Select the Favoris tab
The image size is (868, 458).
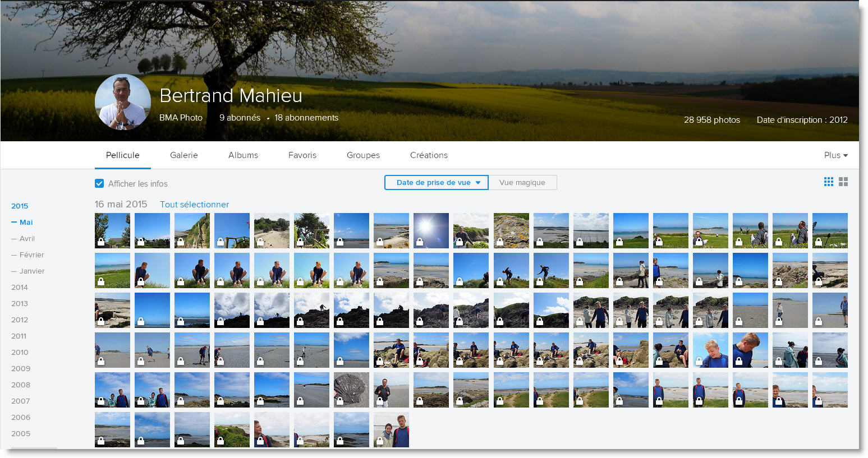click(302, 155)
